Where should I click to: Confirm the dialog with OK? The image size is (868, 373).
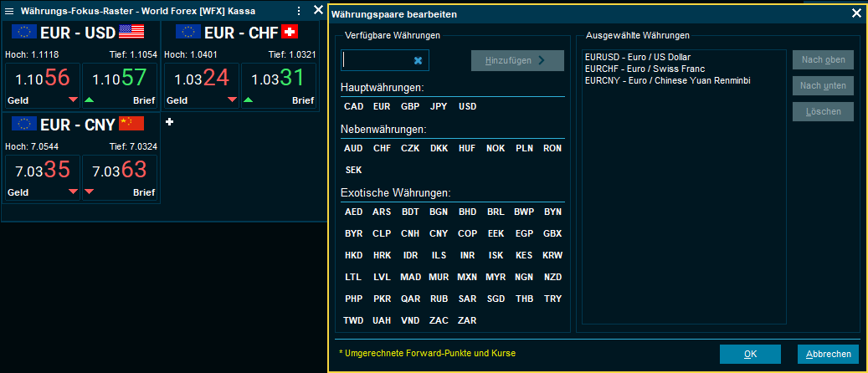coord(750,354)
